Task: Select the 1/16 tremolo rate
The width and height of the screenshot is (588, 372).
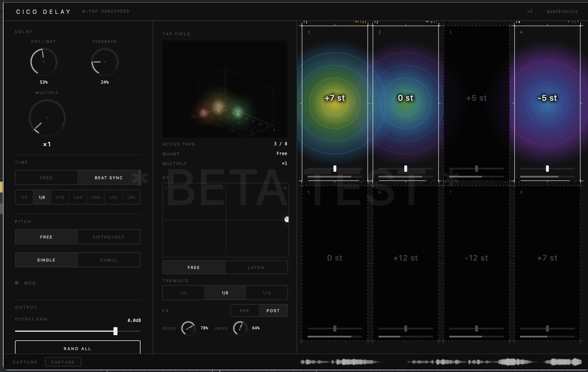Action: click(266, 293)
